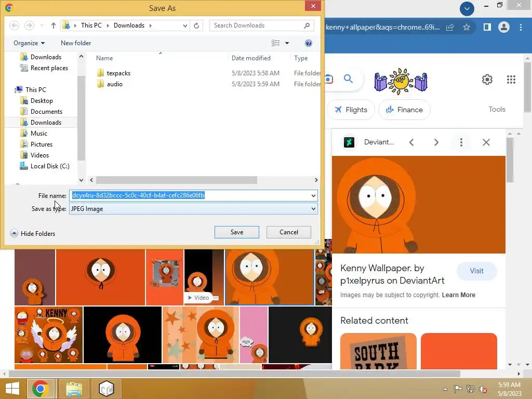Open the Windows Start button
This screenshot has height=399, width=532.
pyautogui.click(x=12, y=389)
